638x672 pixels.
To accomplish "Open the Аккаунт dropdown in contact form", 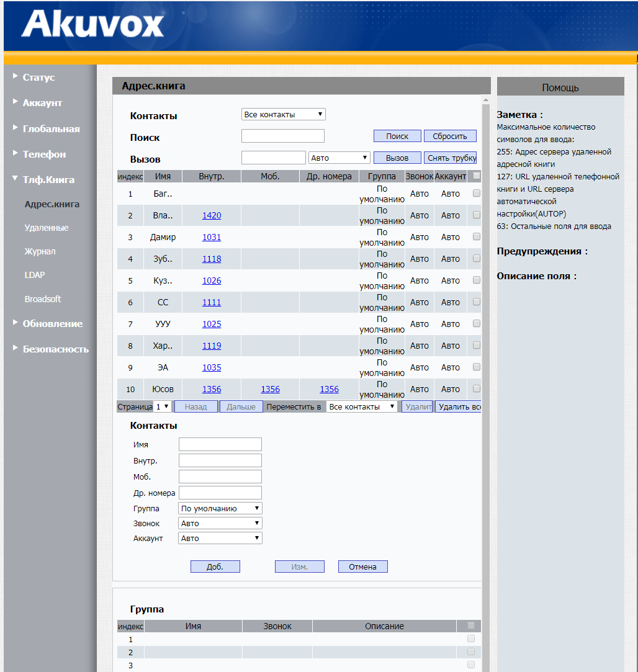I will coord(220,539).
